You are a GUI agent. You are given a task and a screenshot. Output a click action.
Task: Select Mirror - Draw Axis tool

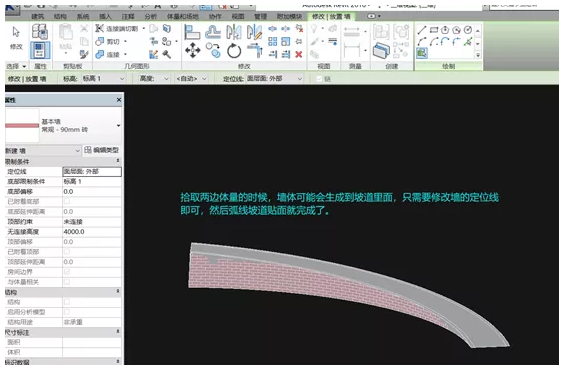tap(255, 32)
